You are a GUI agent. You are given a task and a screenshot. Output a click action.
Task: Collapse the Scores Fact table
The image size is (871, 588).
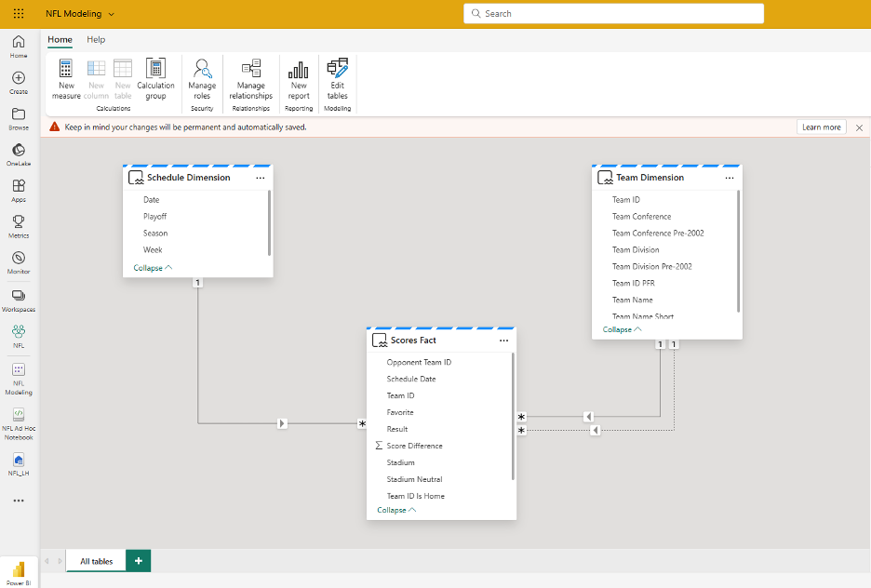[396, 510]
